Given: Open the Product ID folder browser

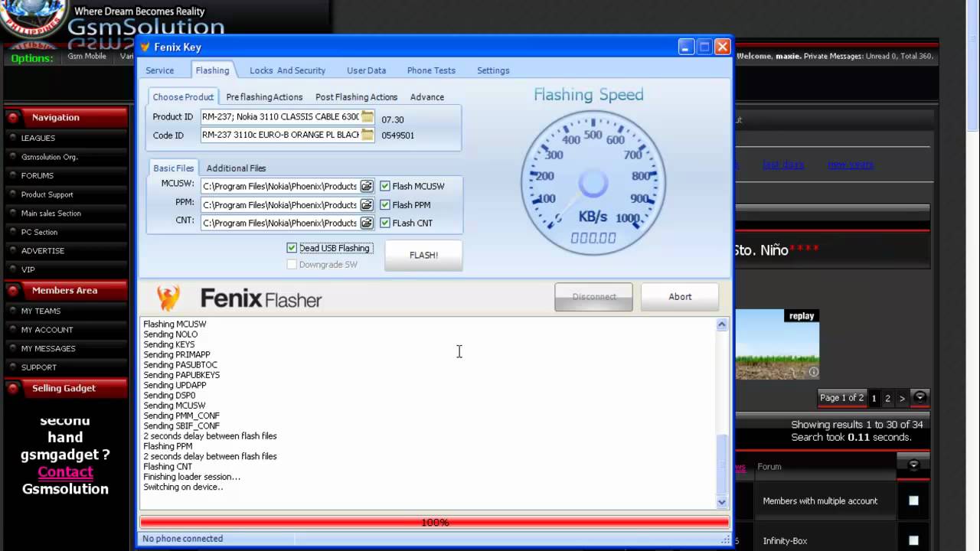Looking at the screenshot, I should [367, 117].
